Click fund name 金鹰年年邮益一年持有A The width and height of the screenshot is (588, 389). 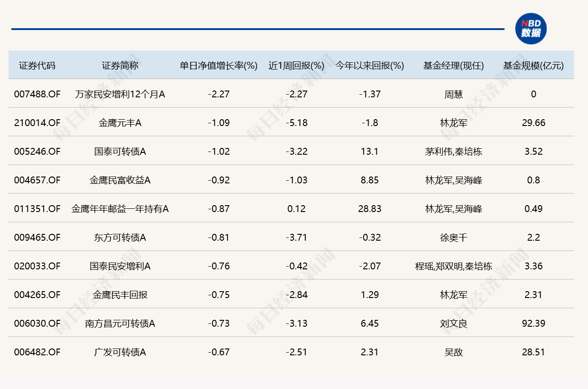coord(120,209)
